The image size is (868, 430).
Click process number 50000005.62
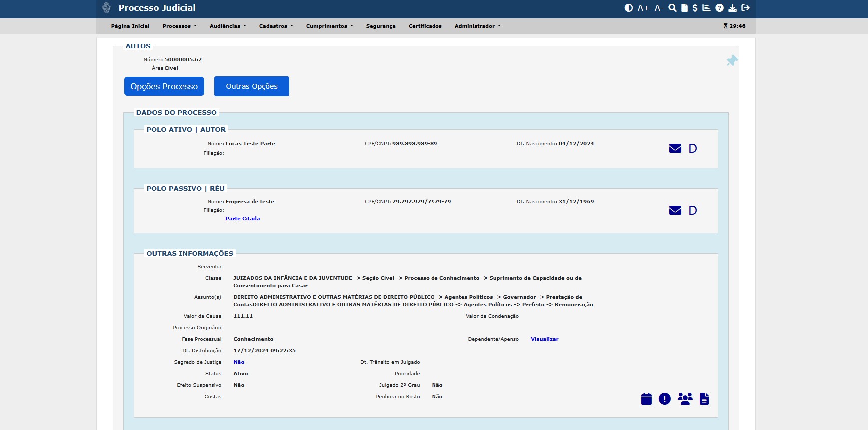coord(183,59)
